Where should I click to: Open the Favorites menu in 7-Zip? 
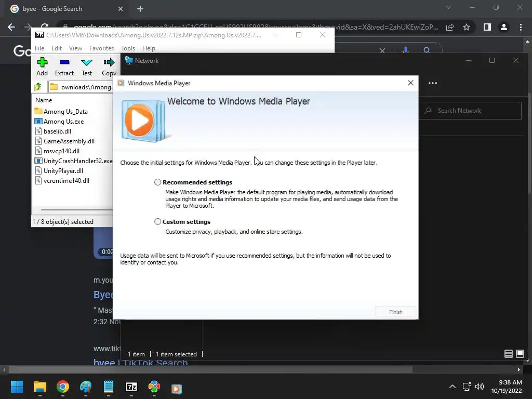point(101,48)
